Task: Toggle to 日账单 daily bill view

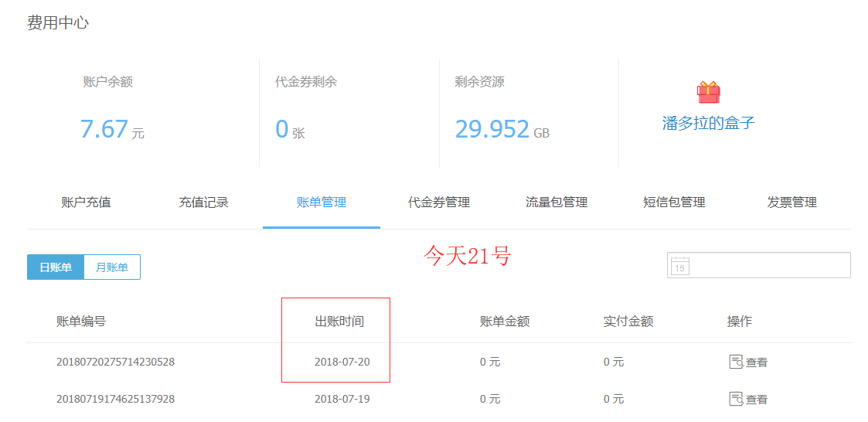Action: pyautogui.click(x=56, y=267)
